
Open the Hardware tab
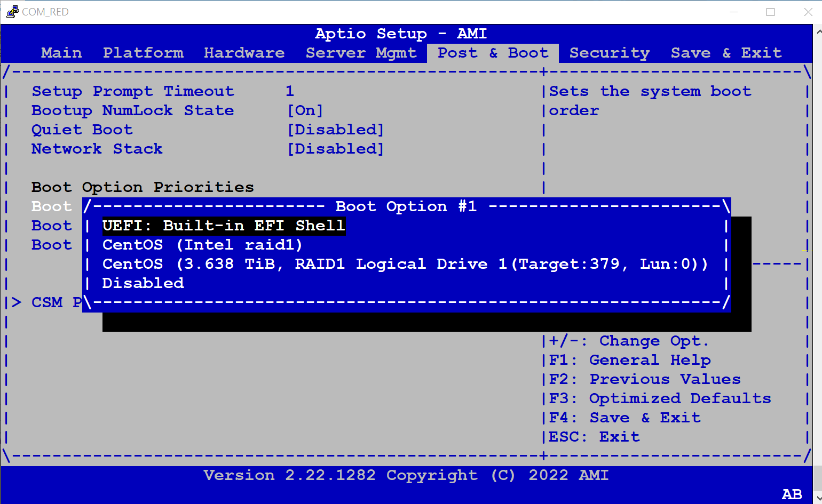[x=244, y=53]
